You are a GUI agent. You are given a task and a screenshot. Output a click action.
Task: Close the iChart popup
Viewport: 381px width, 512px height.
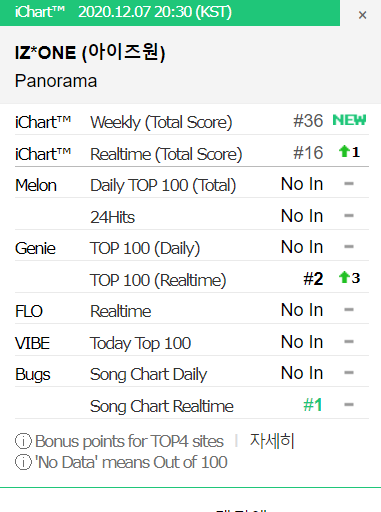362,15
